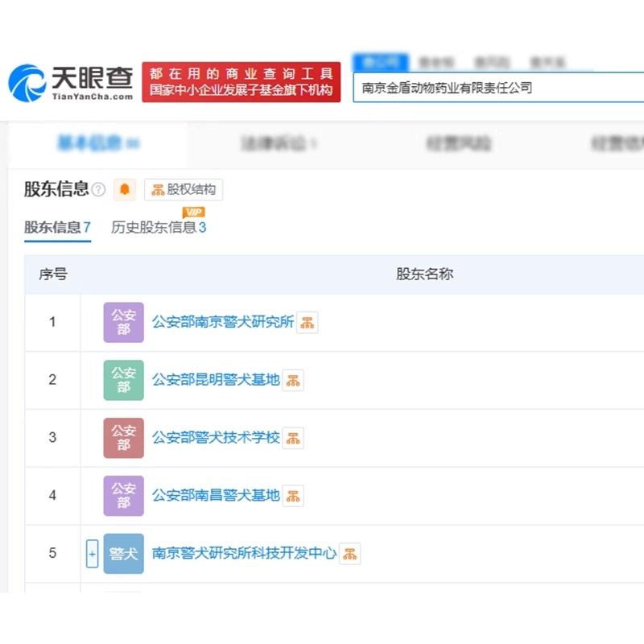Screen dimensions: 644x644
Task: Open equity chart icon beside 南京警犬研究所科技开发中心
Action: tap(349, 554)
